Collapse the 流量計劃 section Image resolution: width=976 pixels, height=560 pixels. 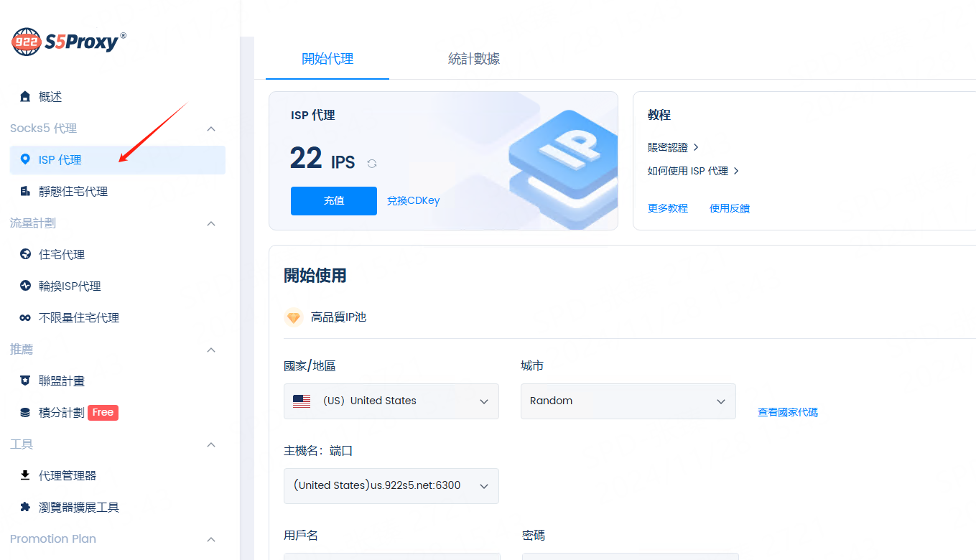(x=211, y=224)
